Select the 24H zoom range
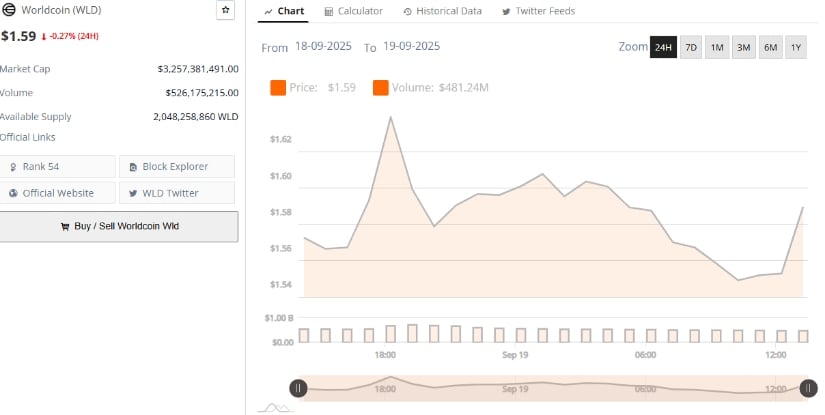Image resolution: width=825 pixels, height=415 pixels. point(663,47)
